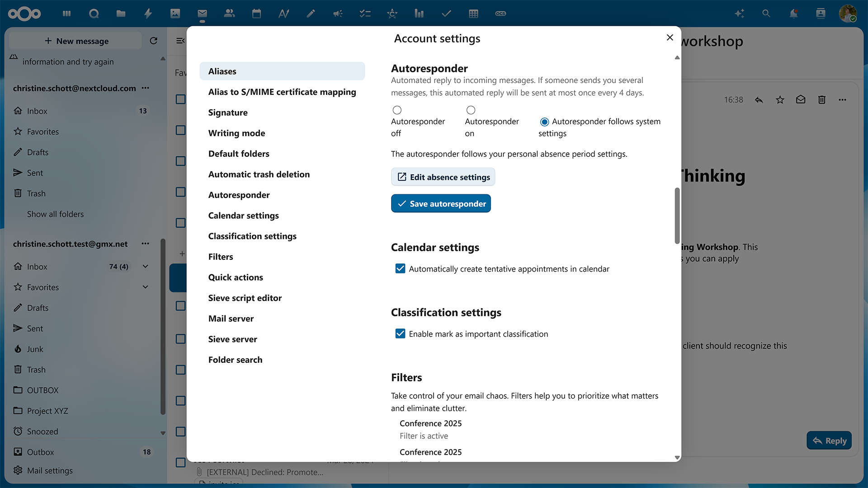Screen dimensions: 868x488
Task: Click the refresh mailbox icon
Action: [154, 41]
